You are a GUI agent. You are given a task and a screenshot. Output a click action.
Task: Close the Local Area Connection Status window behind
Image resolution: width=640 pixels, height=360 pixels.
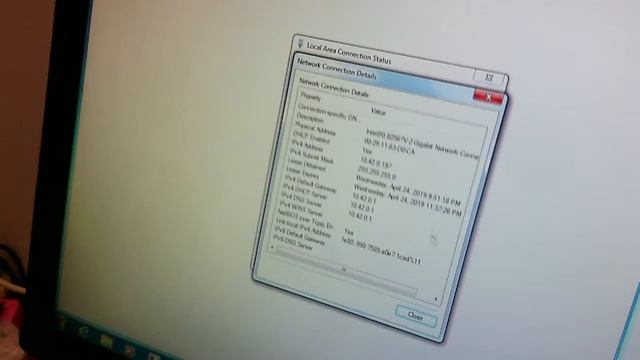tap(489, 78)
